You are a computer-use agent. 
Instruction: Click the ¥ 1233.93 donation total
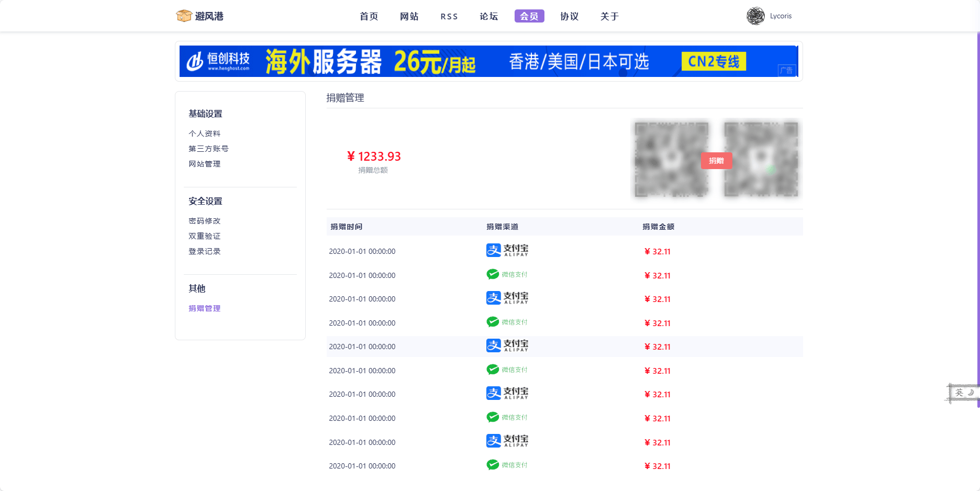pos(374,157)
